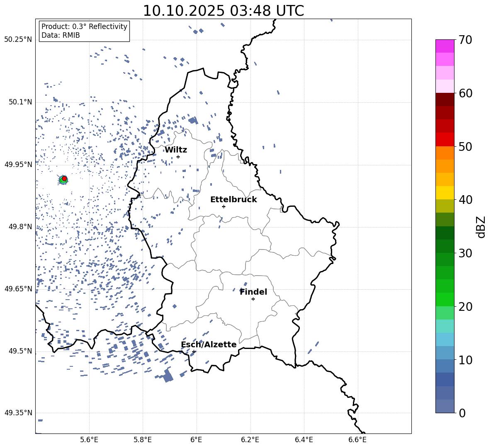Image resolution: width=491 pixels, height=448 pixels.
Task: Click the light cyan swatch between 10 and 20 dBZ
Action: tap(445, 326)
